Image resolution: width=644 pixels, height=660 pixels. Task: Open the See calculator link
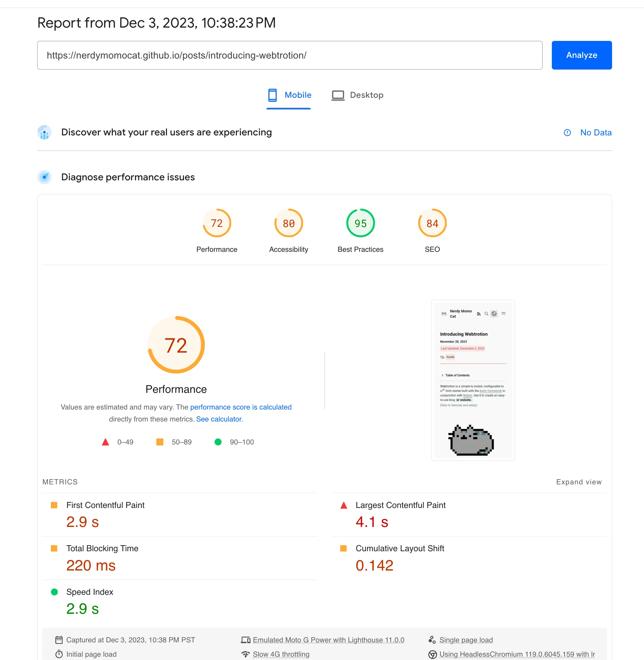[x=220, y=419]
